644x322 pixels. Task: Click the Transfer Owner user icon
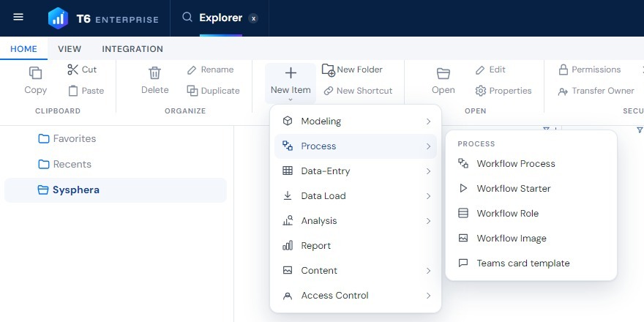click(x=563, y=91)
